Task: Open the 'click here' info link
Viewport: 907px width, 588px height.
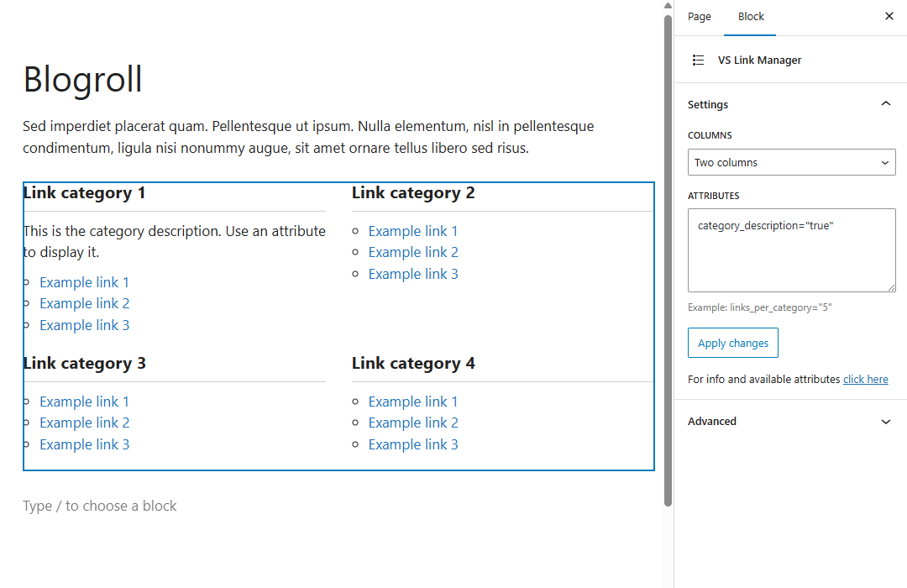Action: pos(865,380)
